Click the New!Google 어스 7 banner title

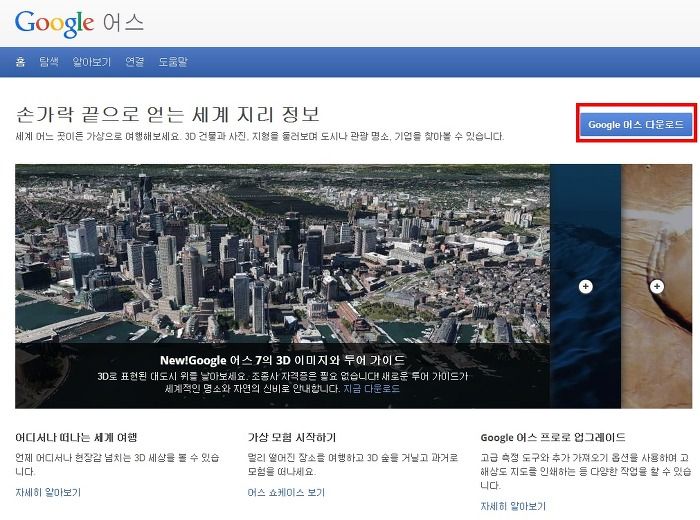(x=283, y=360)
